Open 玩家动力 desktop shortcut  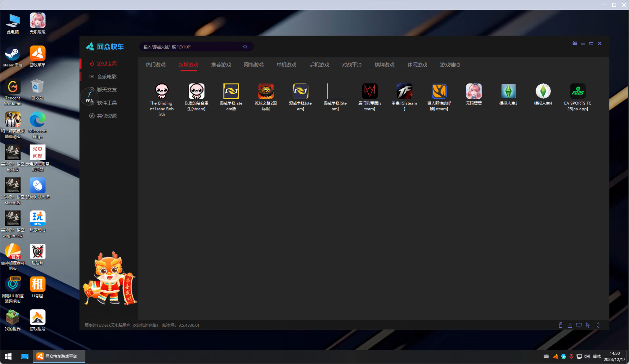click(x=37, y=222)
